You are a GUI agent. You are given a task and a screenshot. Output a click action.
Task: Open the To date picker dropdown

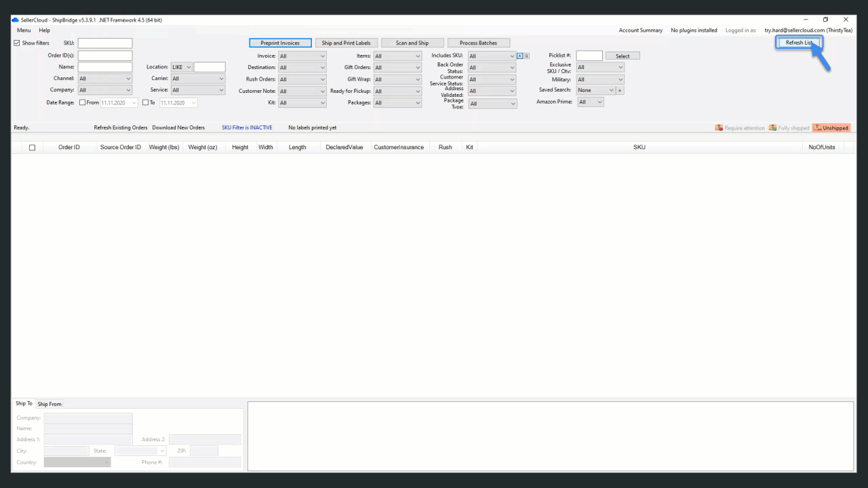tap(194, 103)
